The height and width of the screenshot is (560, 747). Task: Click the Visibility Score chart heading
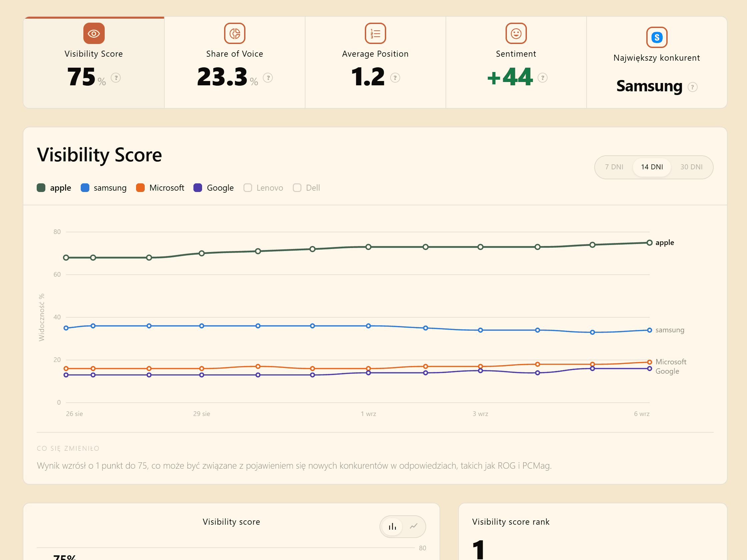(x=99, y=155)
